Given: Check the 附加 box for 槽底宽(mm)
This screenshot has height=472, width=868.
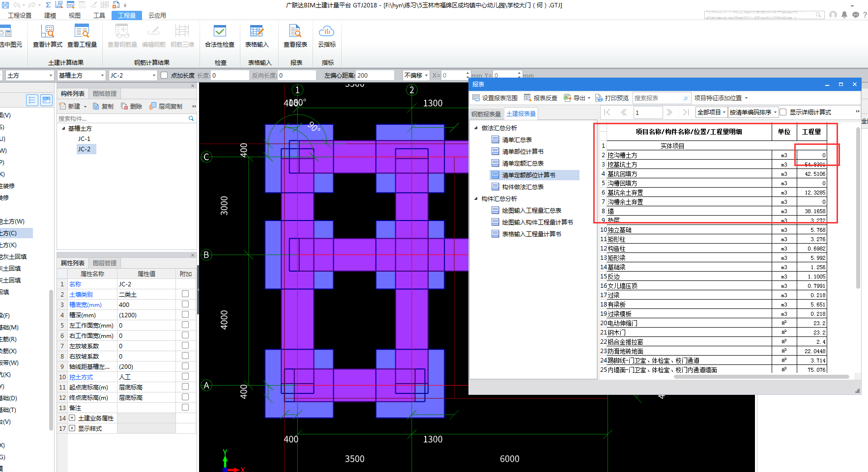Looking at the screenshot, I should (185, 304).
